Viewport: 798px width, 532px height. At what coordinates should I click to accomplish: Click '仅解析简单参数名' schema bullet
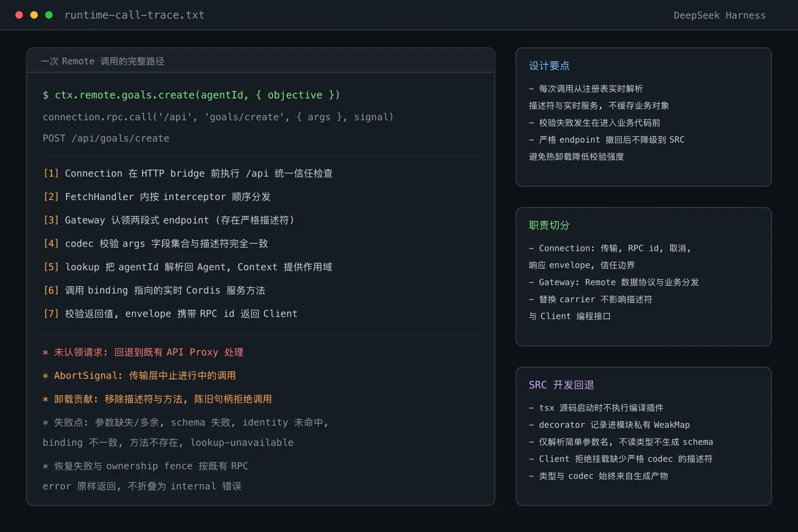(x=621, y=442)
